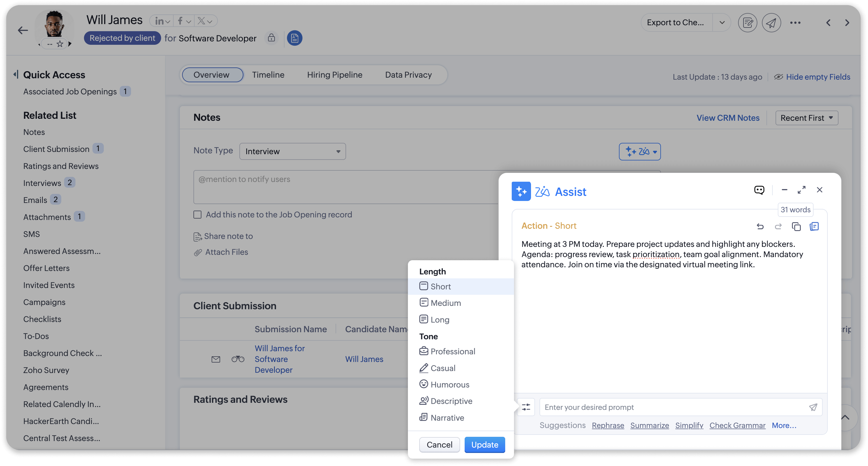Check 'Add this note to the Job Opening record'
Viewport: 868px width, 466px height.
[x=197, y=215]
